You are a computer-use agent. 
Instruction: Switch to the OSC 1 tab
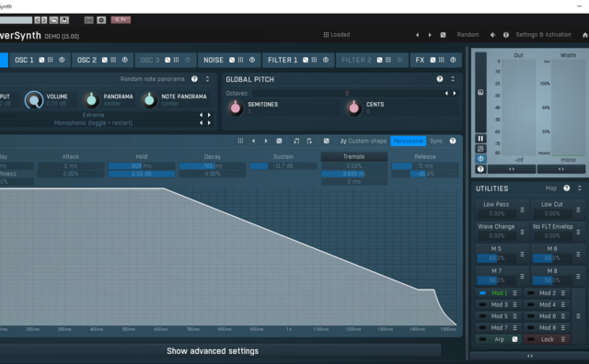coord(24,60)
